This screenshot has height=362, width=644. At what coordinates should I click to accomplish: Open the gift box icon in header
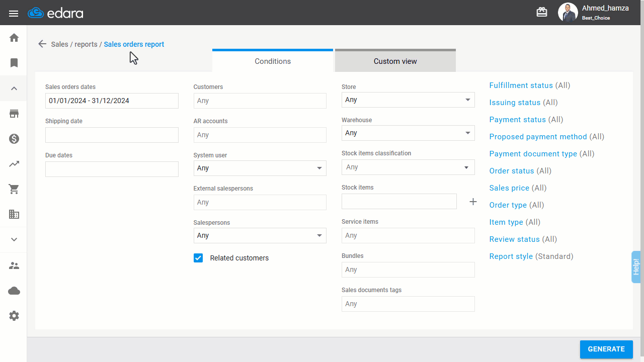pos(542,13)
